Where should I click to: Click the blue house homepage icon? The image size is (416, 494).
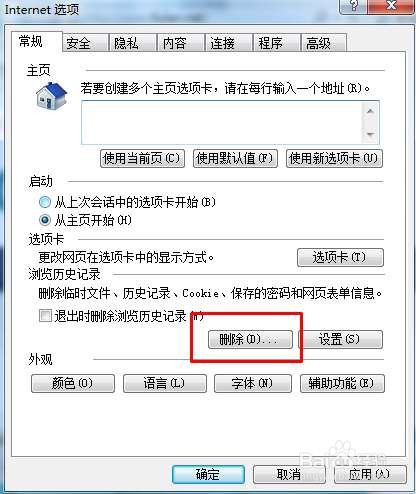pos(51,96)
